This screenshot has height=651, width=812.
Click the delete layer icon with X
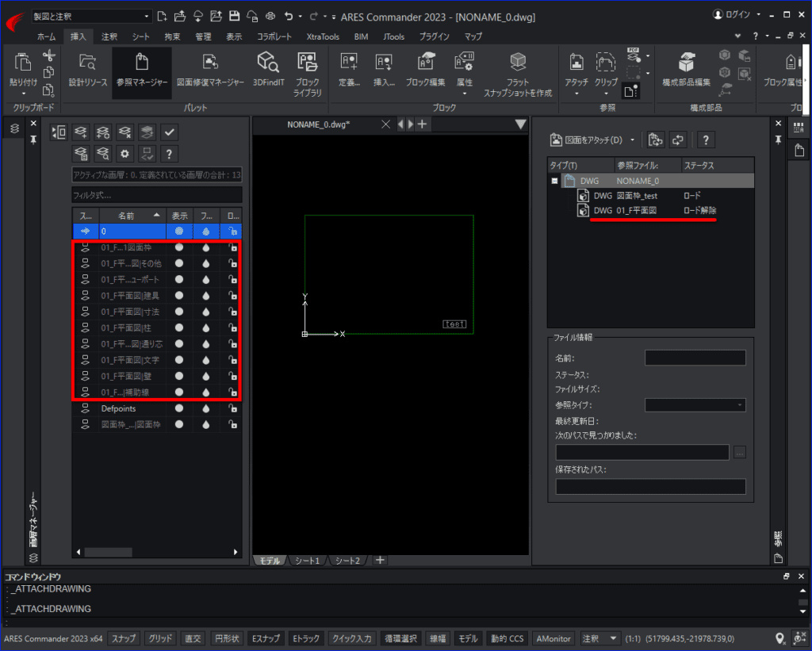pos(124,132)
